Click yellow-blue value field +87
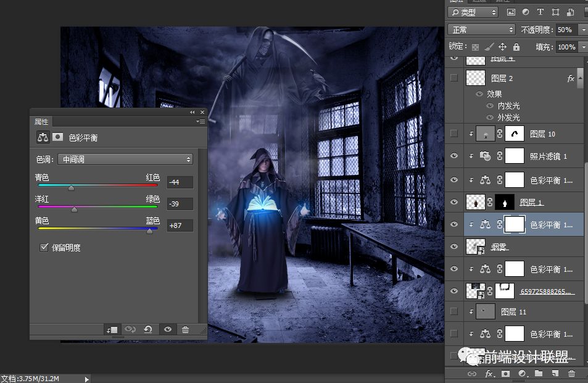Image resolution: width=588 pixels, height=383 pixels. [180, 225]
